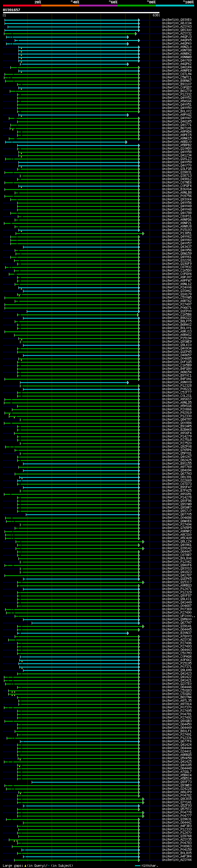Click the white AV391657 query sequence bar
The width and height of the screenshot is (197, 868).
(81, 12)
